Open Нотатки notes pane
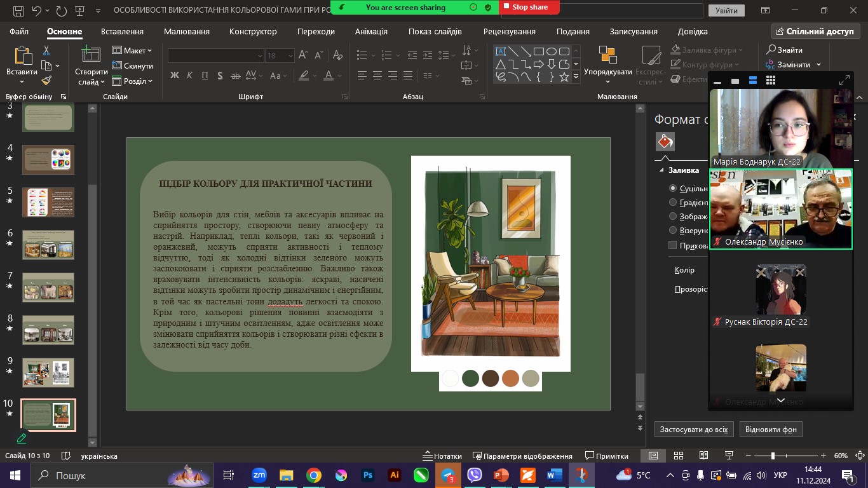 (x=443, y=456)
